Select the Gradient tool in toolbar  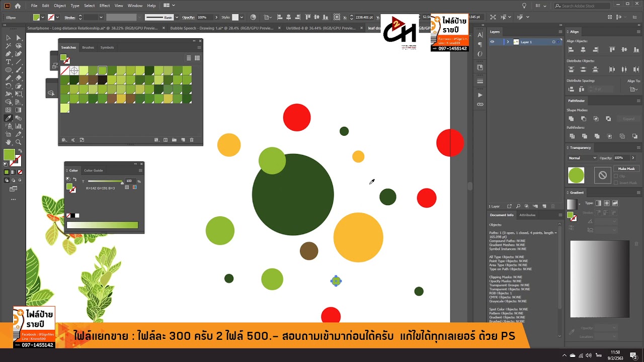(19, 110)
